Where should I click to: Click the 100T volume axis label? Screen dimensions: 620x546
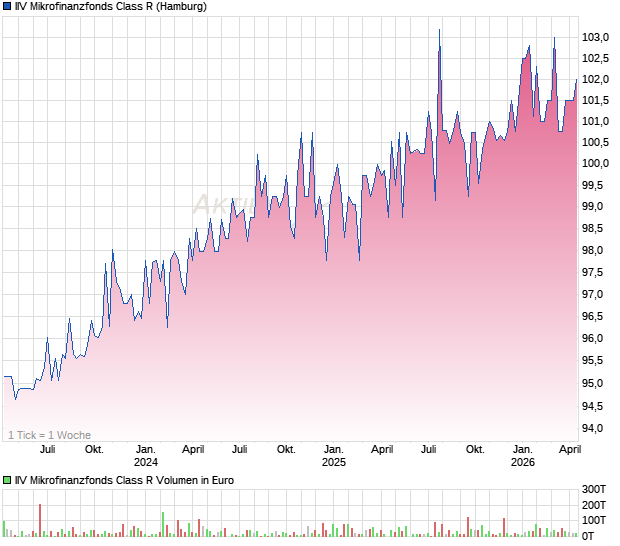click(595, 520)
